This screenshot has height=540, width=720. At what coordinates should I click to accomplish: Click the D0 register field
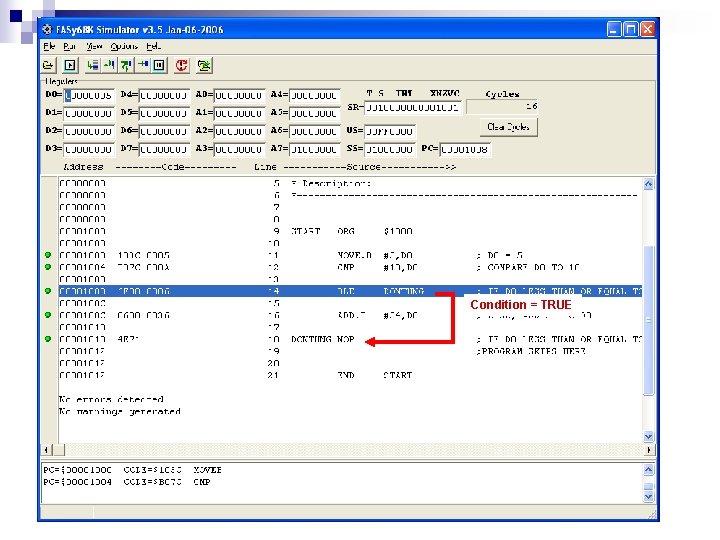[89, 96]
